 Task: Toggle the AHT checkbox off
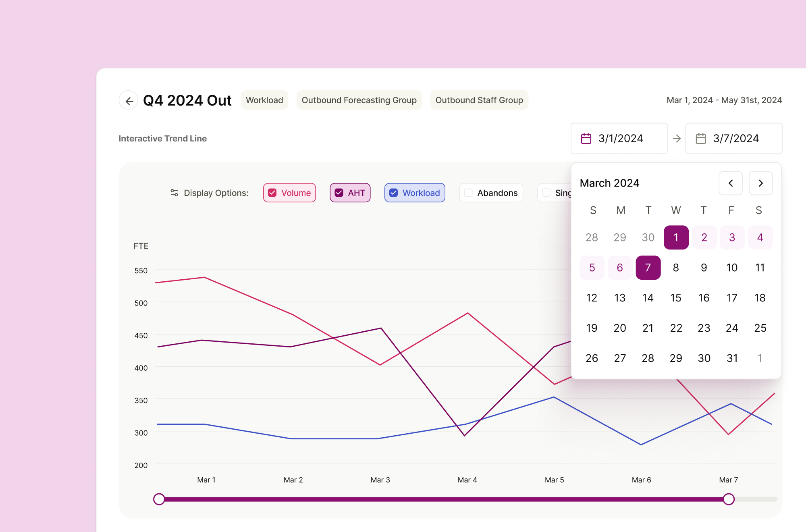click(x=339, y=193)
